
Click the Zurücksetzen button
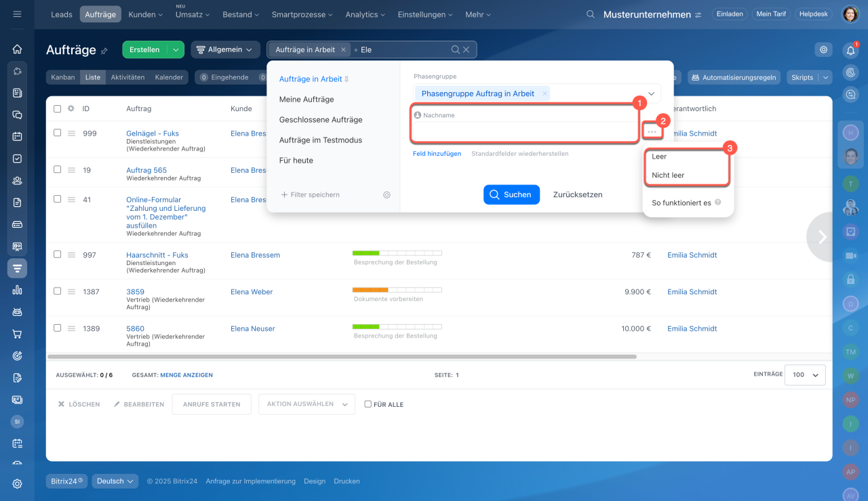point(578,195)
